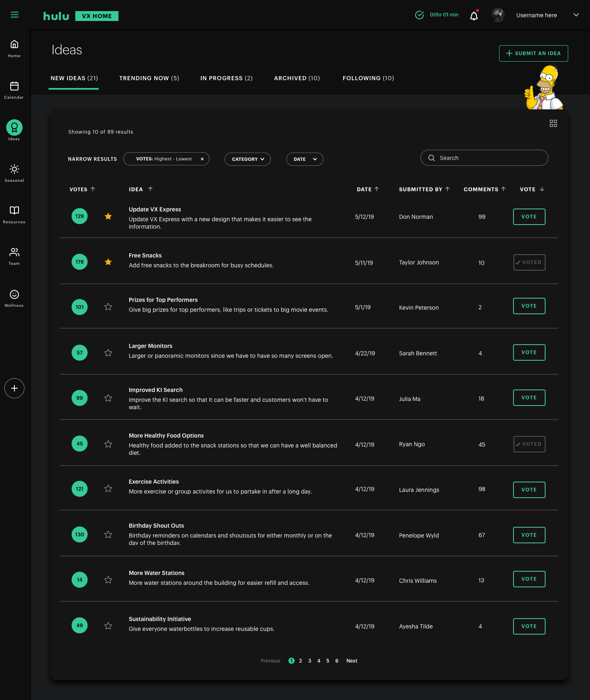
Task: Open Seasonal section in sidebar
Action: [14, 173]
